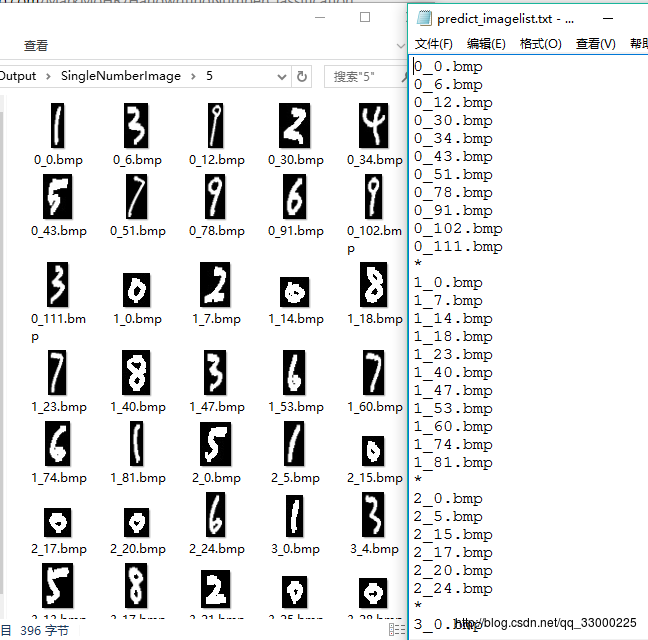This screenshot has height=640, width=648.
Task: Open the 0_0.bmp thumbnail in Explorer
Action: click(57, 126)
